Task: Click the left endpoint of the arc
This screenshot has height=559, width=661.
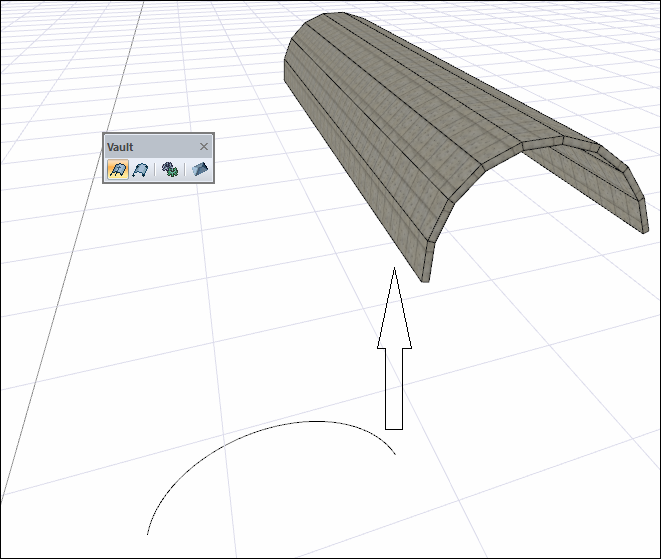Action: pos(148,533)
